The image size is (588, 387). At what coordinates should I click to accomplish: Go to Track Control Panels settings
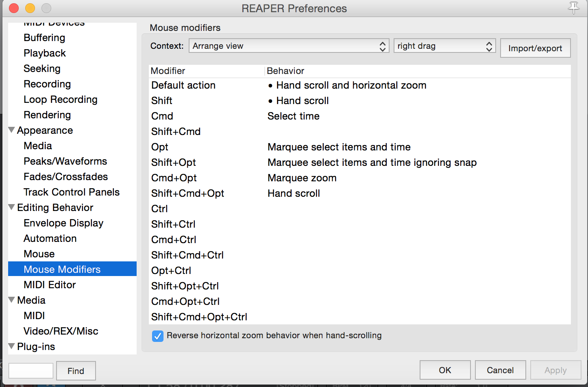(72, 192)
